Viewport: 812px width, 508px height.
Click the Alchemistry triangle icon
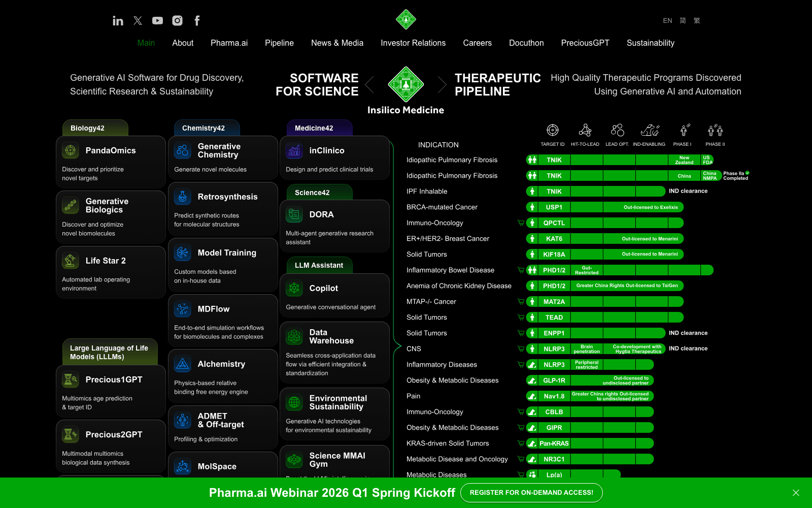pos(183,364)
